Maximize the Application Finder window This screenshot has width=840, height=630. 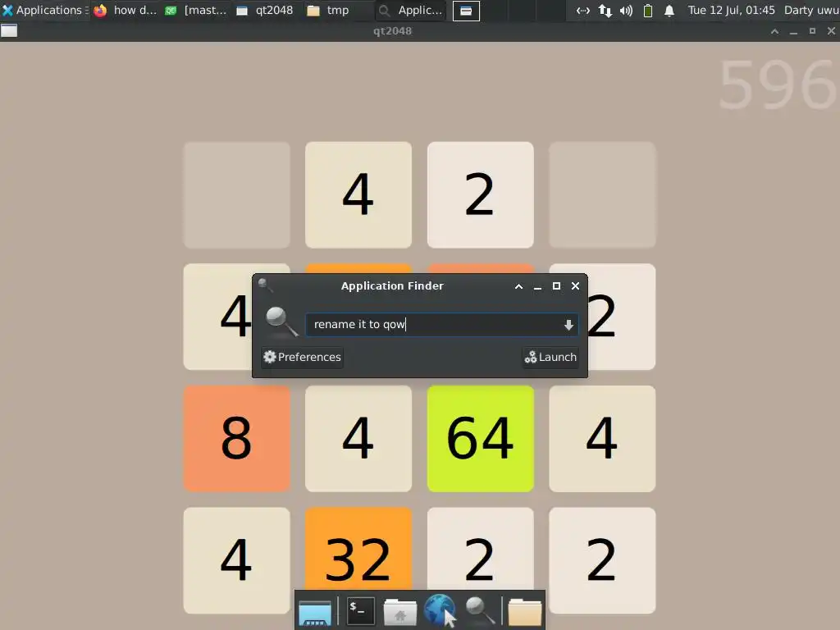(557, 286)
